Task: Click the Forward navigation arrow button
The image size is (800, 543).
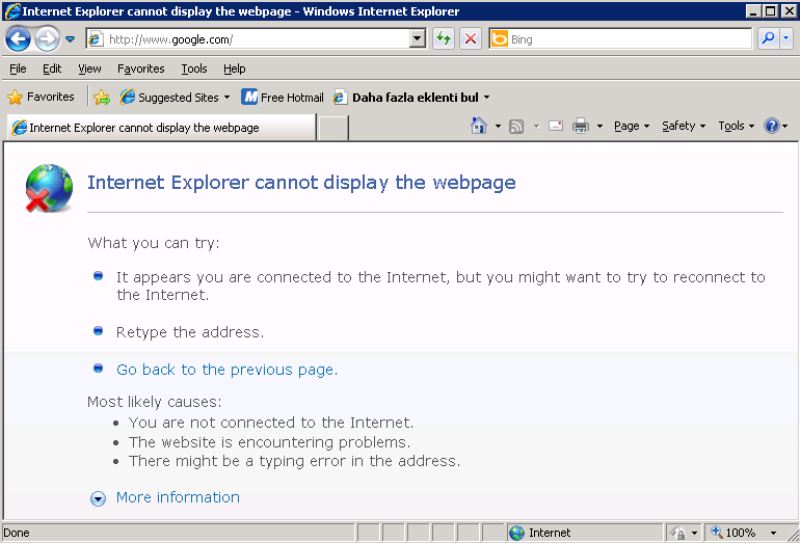Action: coord(47,39)
